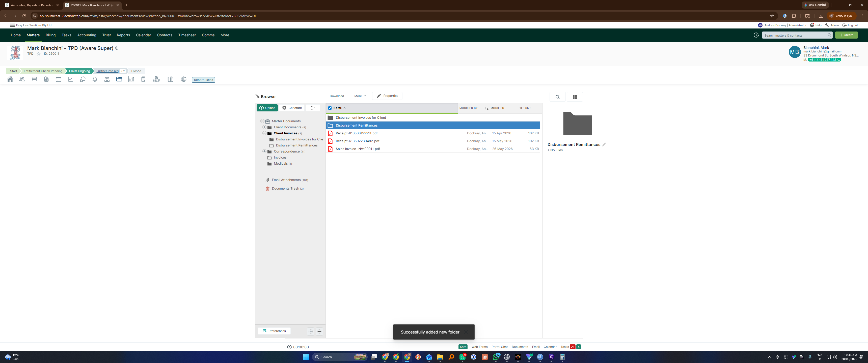
Task: Open the matter participants people icon
Action: pyautogui.click(x=22, y=79)
